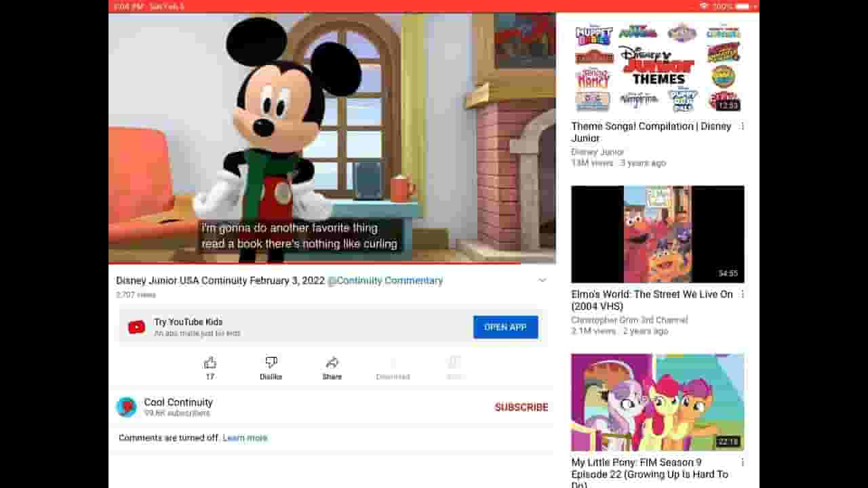Open Elmo's World VHS thumbnail
Viewport: 868px width, 488px height.
click(x=658, y=234)
